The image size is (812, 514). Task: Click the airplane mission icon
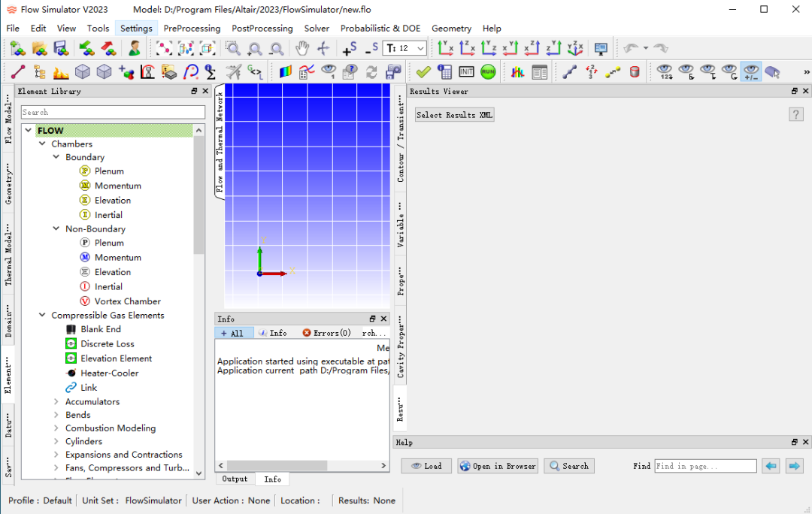[x=233, y=72]
